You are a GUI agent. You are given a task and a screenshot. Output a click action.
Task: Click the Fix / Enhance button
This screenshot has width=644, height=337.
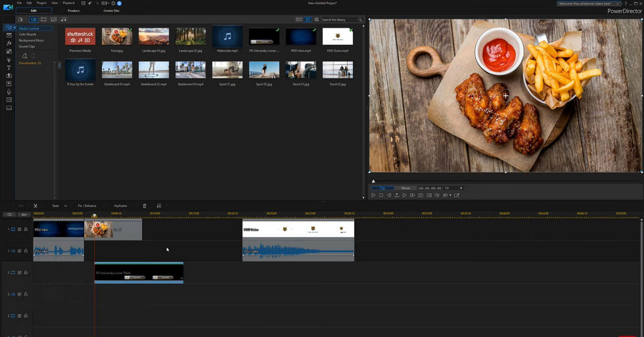[x=87, y=206]
